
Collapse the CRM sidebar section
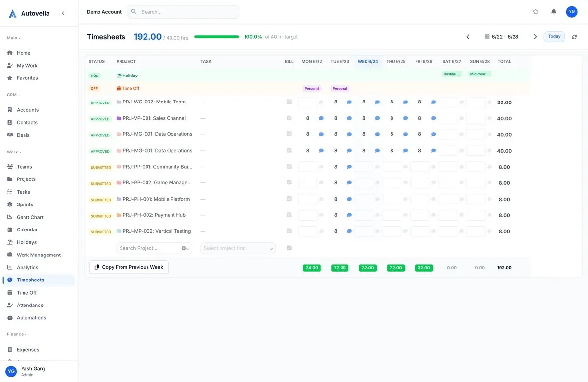point(13,95)
